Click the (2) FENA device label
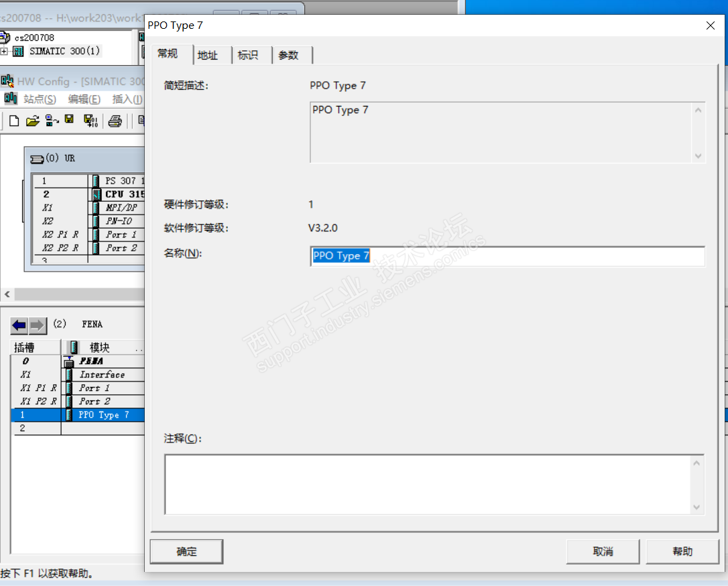728x586 pixels. point(78,324)
